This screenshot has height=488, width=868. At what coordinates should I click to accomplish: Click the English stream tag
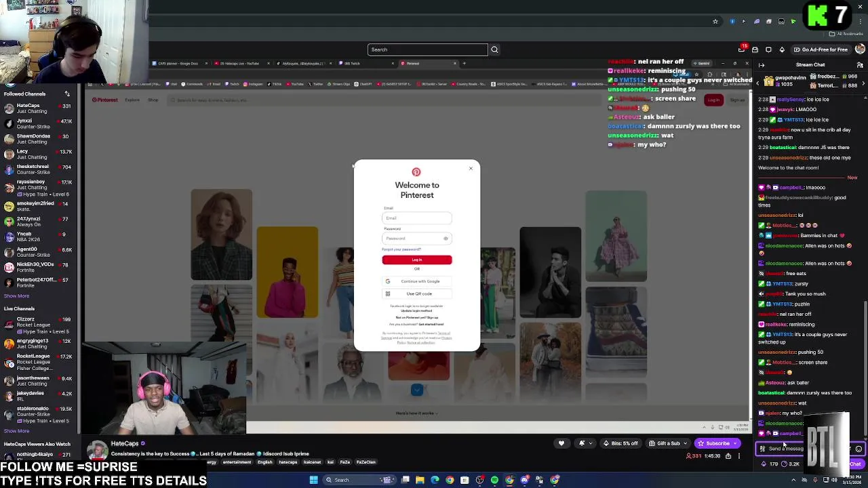click(264, 462)
